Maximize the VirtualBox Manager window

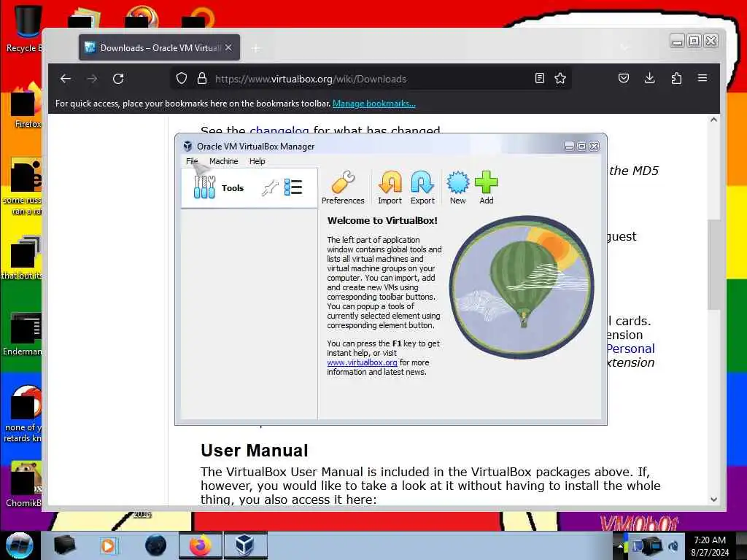click(581, 146)
